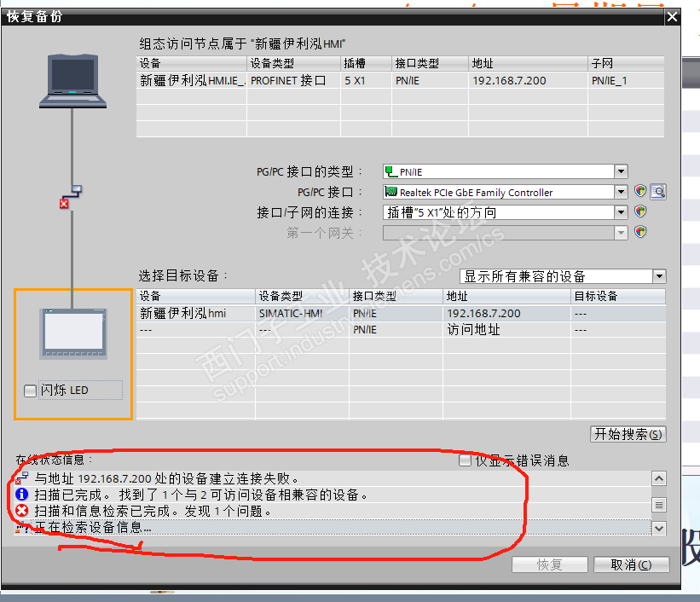Open the 接口/子网的连接 dropdown
The height and width of the screenshot is (602, 700).
click(x=621, y=211)
